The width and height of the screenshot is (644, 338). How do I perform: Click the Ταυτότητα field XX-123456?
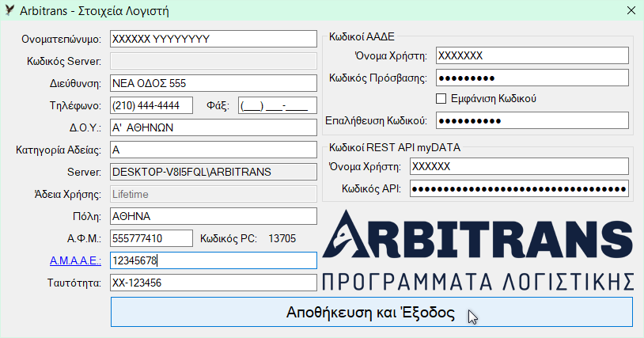[x=213, y=283]
